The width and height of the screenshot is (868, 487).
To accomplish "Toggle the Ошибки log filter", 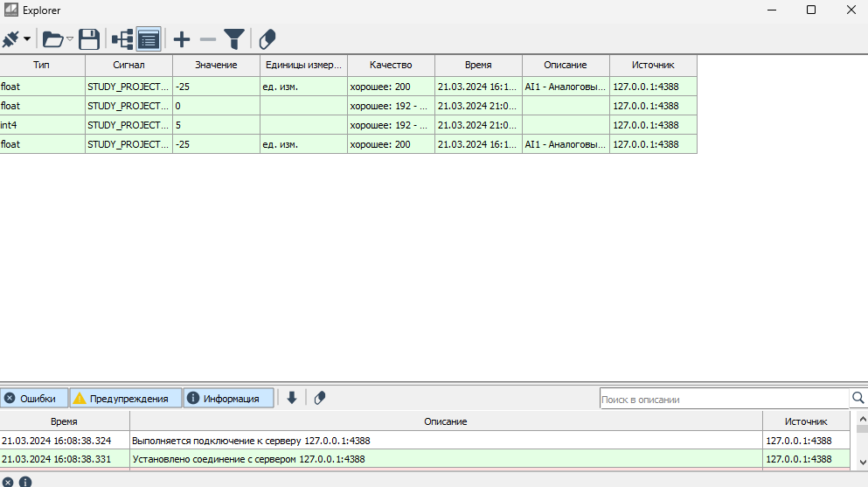I will tap(34, 399).
